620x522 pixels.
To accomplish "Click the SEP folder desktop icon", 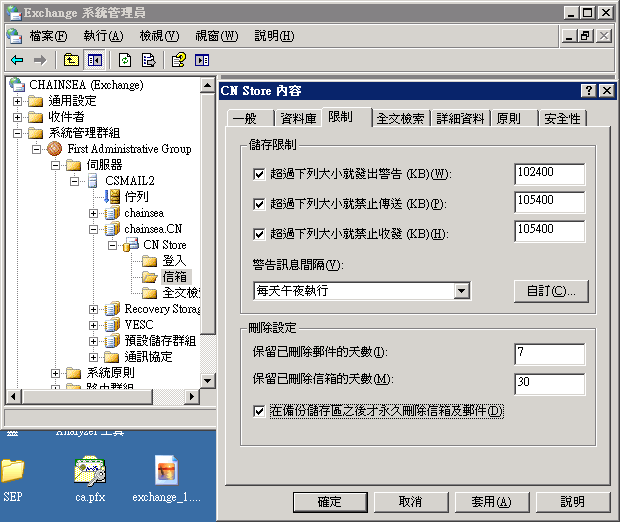I will 13,471.
